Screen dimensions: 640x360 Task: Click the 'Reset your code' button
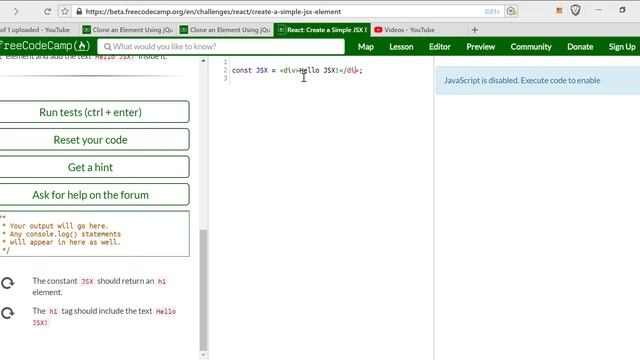[94, 140]
